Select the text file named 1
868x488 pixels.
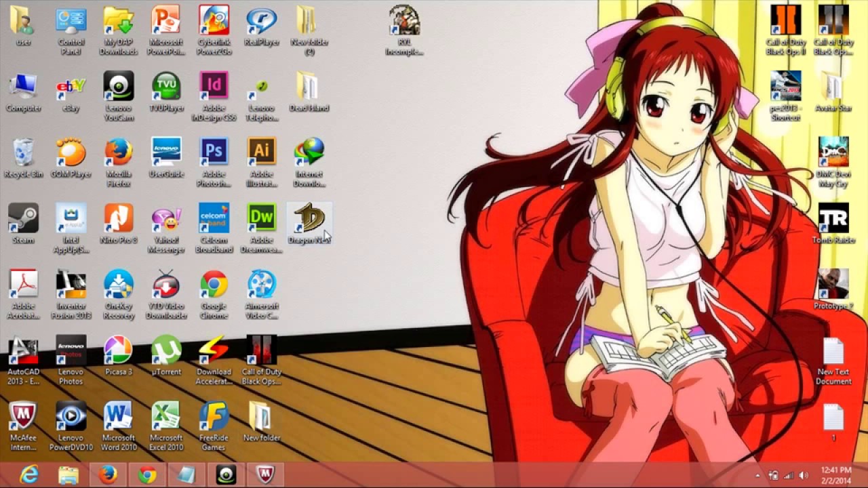point(833,422)
